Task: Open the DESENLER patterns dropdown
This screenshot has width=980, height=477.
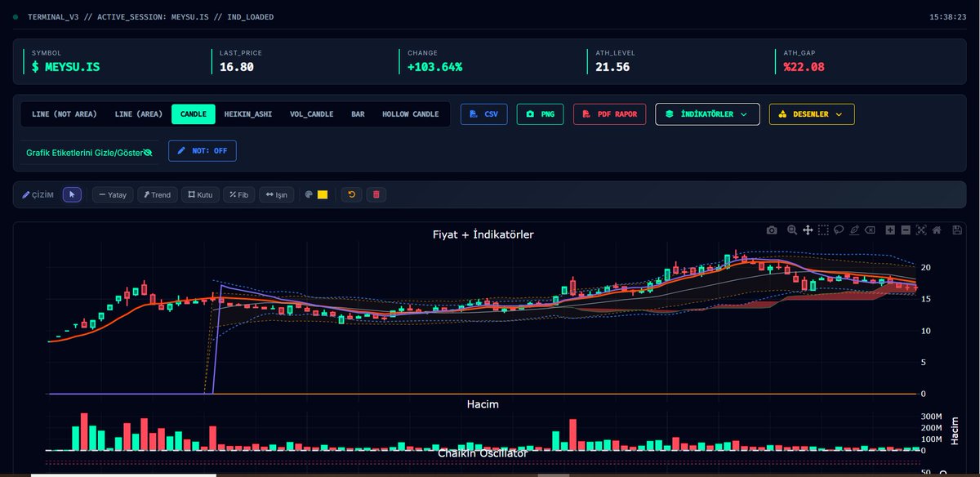Action: click(812, 114)
